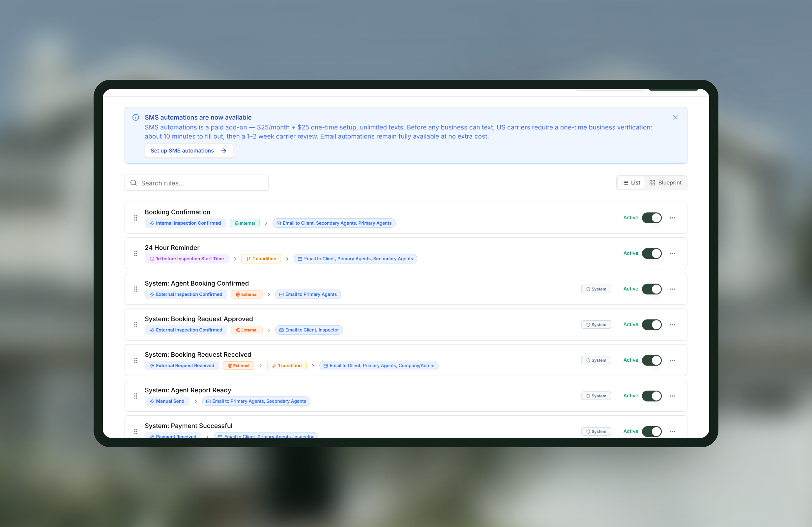Disable System: Payment Successful rule
The width and height of the screenshot is (812, 527).
(x=651, y=431)
